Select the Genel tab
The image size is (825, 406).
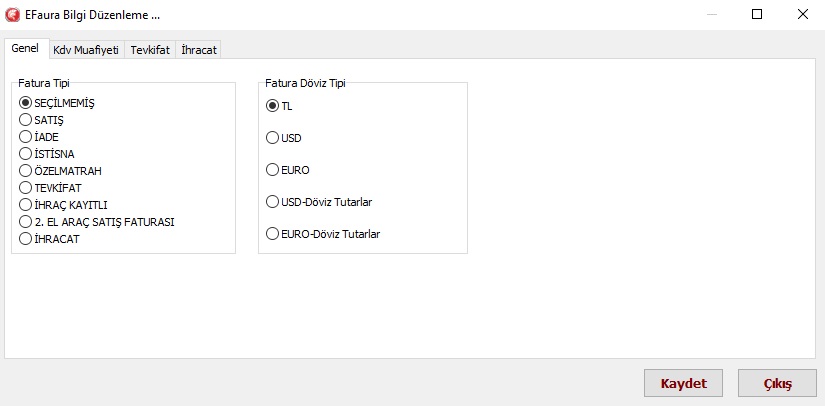pos(25,48)
